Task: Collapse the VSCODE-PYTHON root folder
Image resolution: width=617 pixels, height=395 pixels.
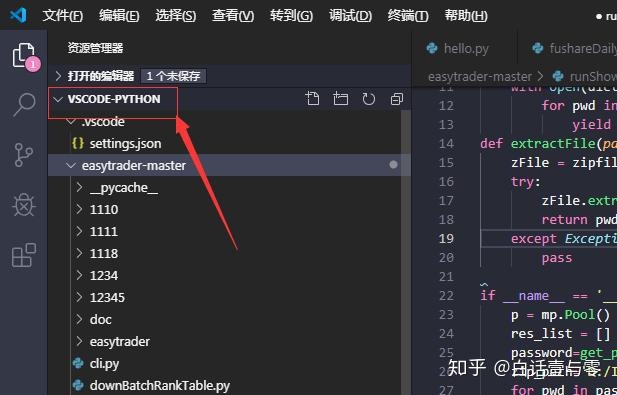Action: 58,99
